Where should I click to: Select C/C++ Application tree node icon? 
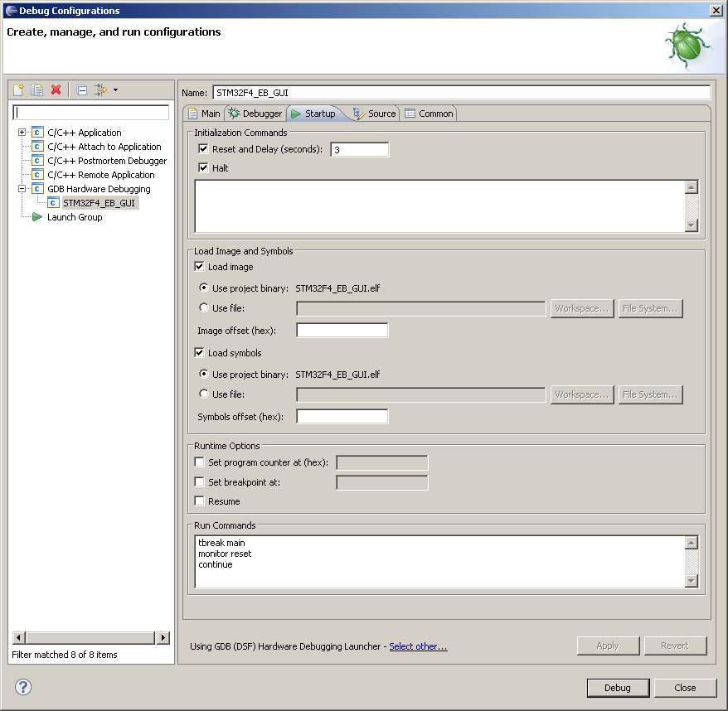[37, 133]
